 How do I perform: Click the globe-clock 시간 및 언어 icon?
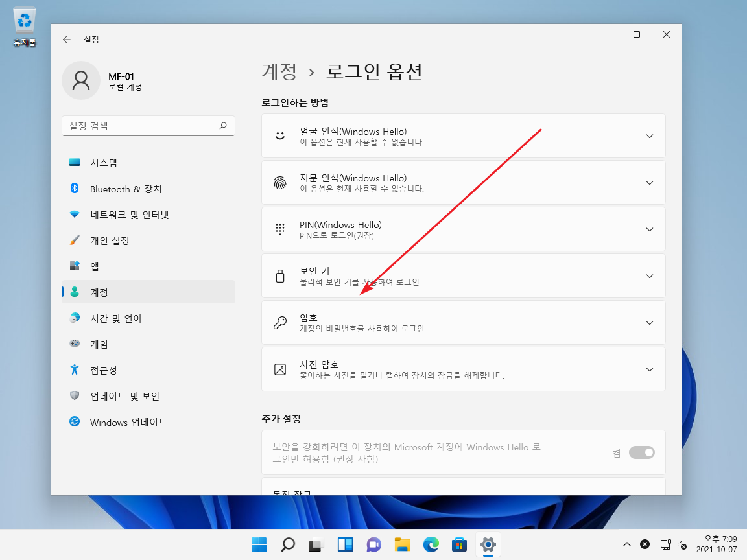(x=75, y=318)
